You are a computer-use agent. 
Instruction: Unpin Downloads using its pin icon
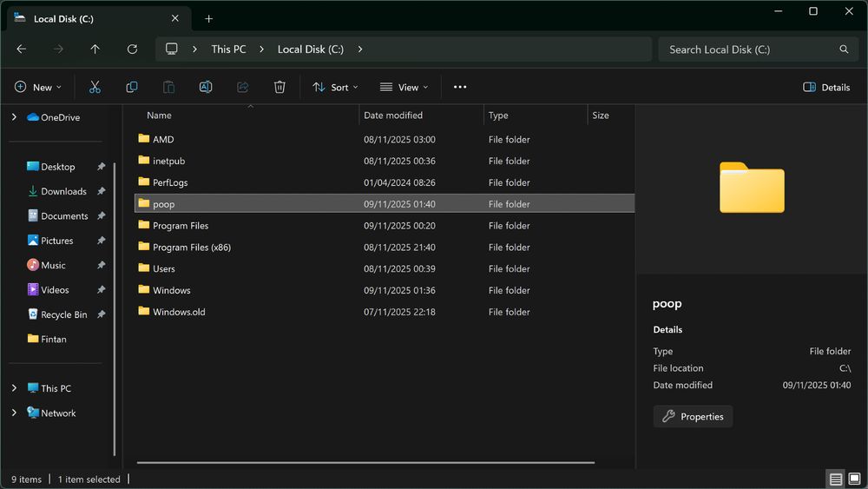pyautogui.click(x=102, y=191)
